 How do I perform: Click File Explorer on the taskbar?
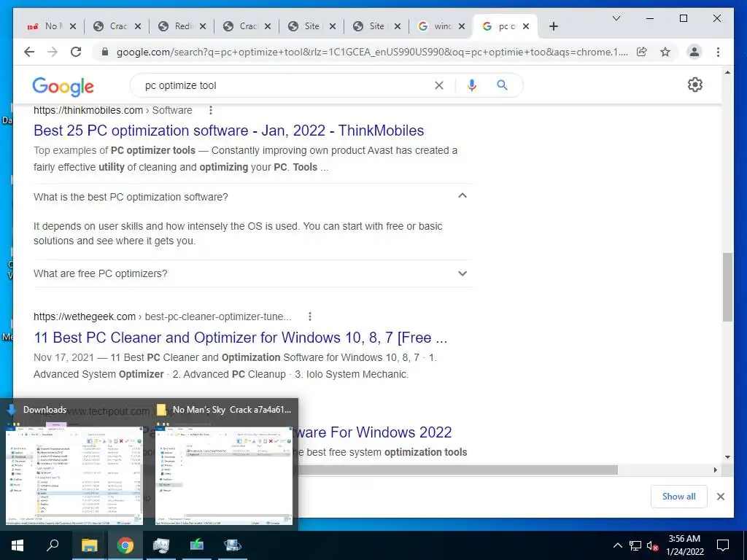(x=89, y=545)
